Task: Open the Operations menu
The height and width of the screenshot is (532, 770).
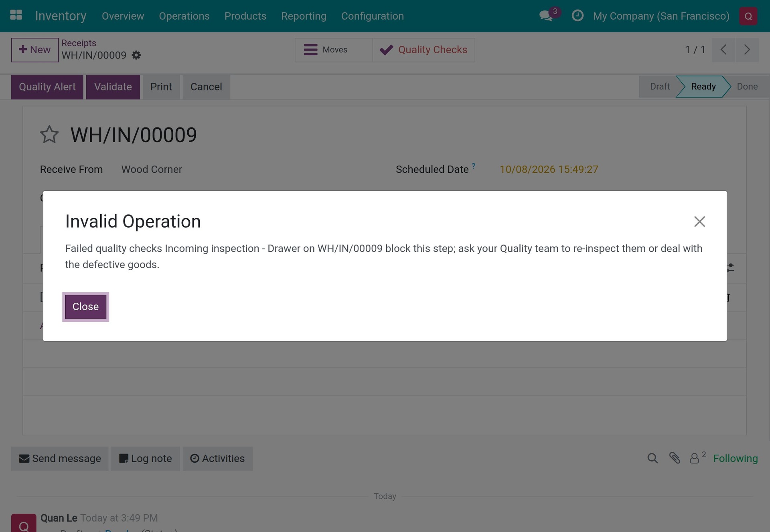Action: pyautogui.click(x=184, y=16)
